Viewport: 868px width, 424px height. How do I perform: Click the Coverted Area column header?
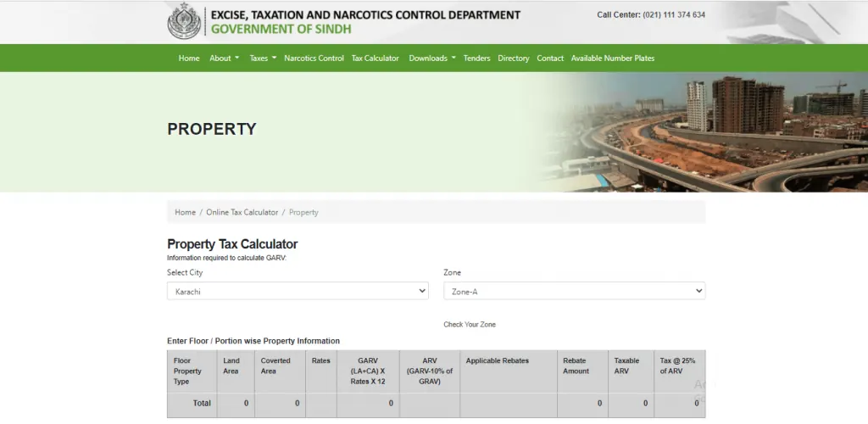pos(280,371)
